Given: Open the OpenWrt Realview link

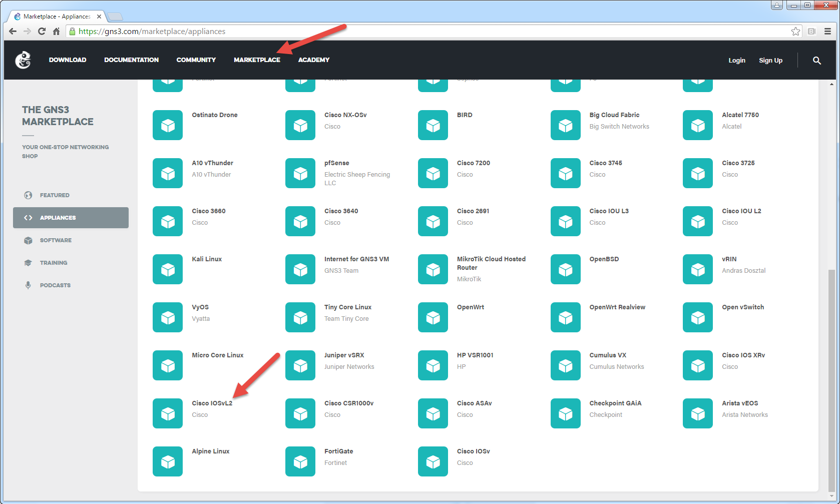Looking at the screenshot, I should click(617, 307).
